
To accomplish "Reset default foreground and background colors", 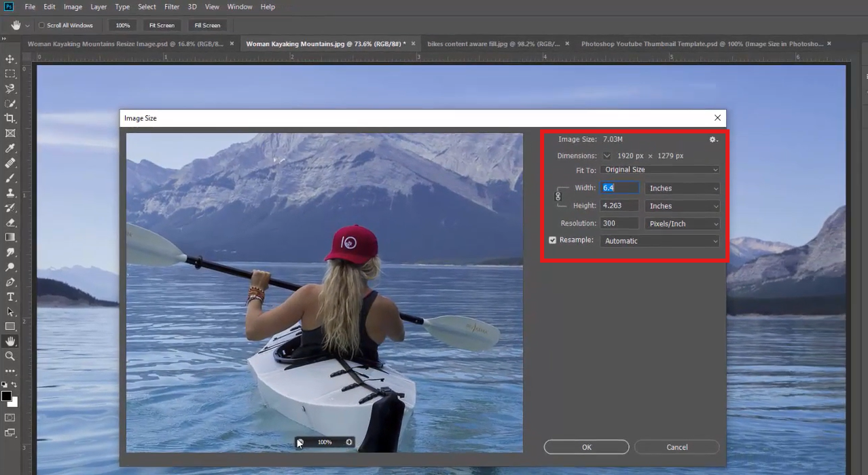I will (5, 385).
